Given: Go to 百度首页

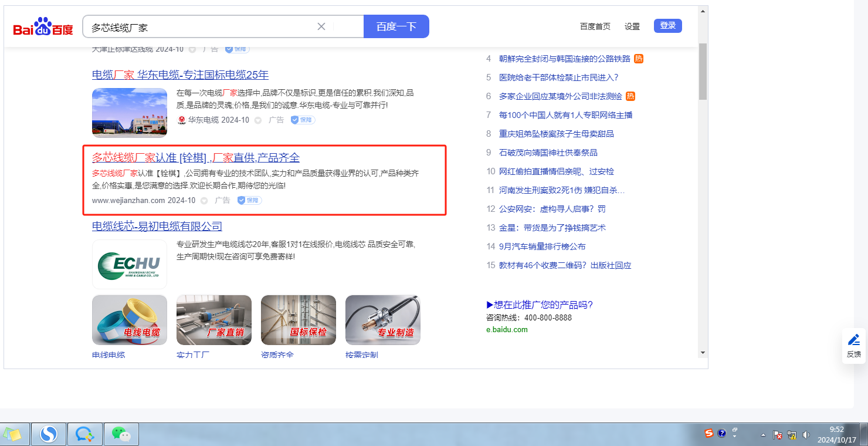Looking at the screenshot, I should tap(595, 26).
